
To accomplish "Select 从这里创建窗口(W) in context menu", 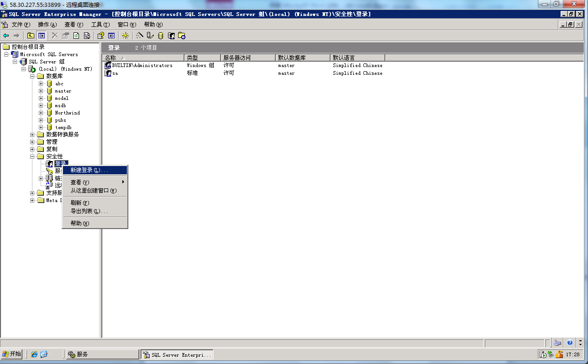I will click(95, 191).
